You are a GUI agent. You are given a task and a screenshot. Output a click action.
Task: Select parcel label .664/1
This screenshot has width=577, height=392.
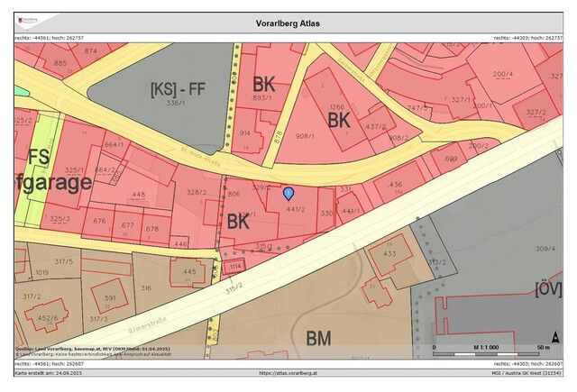click(x=114, y=145)
